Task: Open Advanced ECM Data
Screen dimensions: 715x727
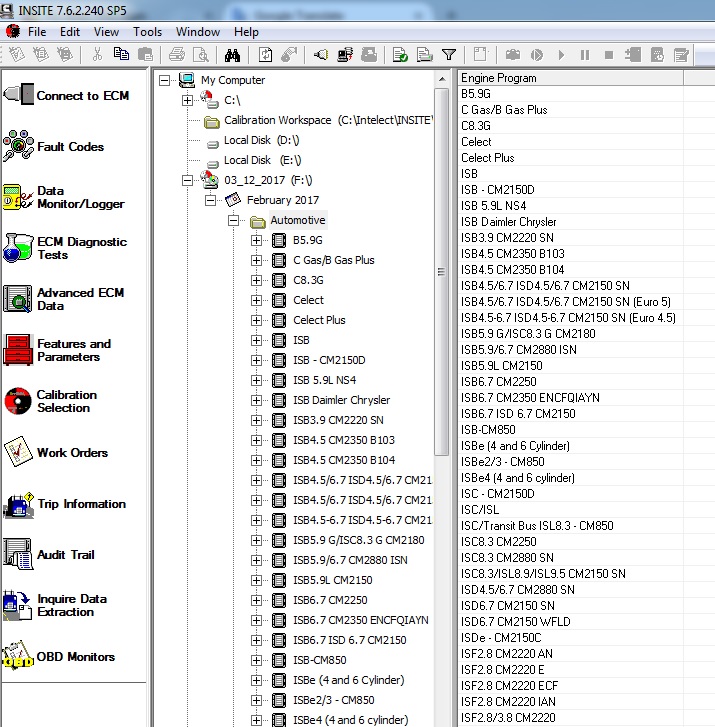Action: pyautogui.click(x=64, y=300)
